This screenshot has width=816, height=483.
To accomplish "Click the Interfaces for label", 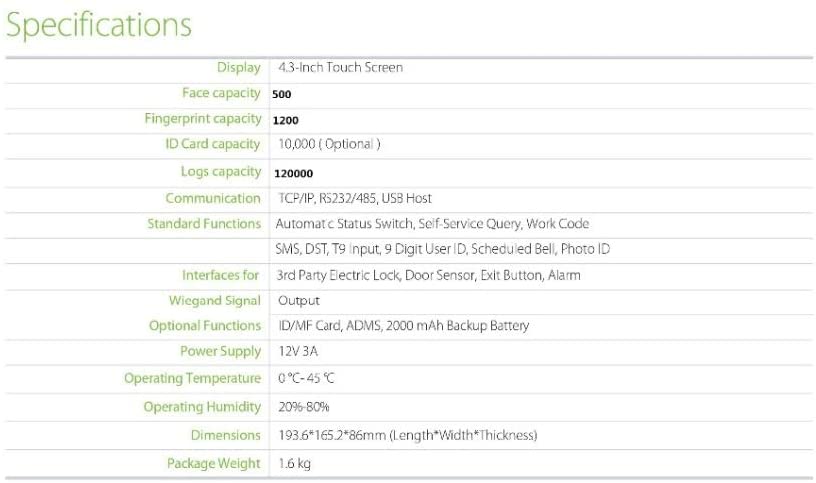I will tap(221, 275).
